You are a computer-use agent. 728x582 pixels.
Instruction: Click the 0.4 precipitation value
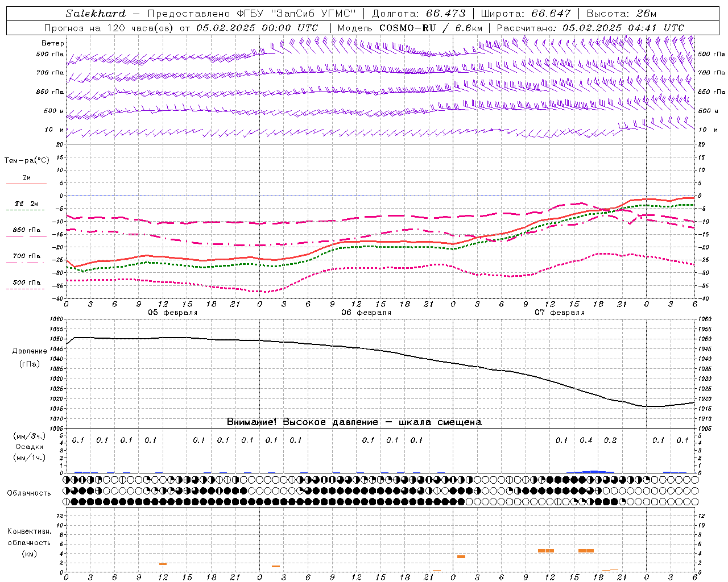[586, 440]
